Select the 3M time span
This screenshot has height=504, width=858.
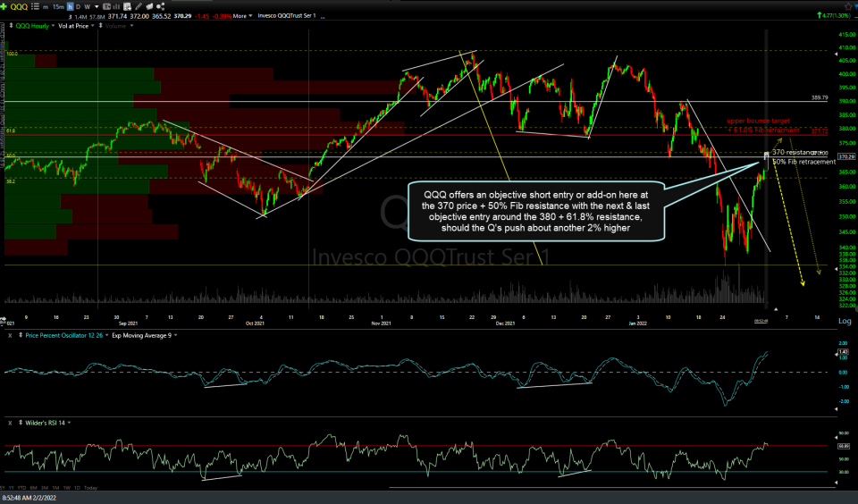[45, 488]
